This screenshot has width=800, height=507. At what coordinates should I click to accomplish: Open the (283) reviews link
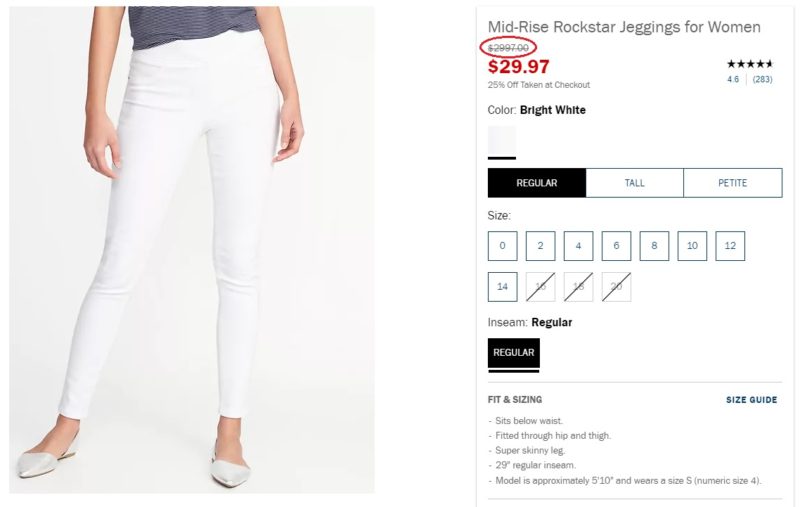coord(762,80)
